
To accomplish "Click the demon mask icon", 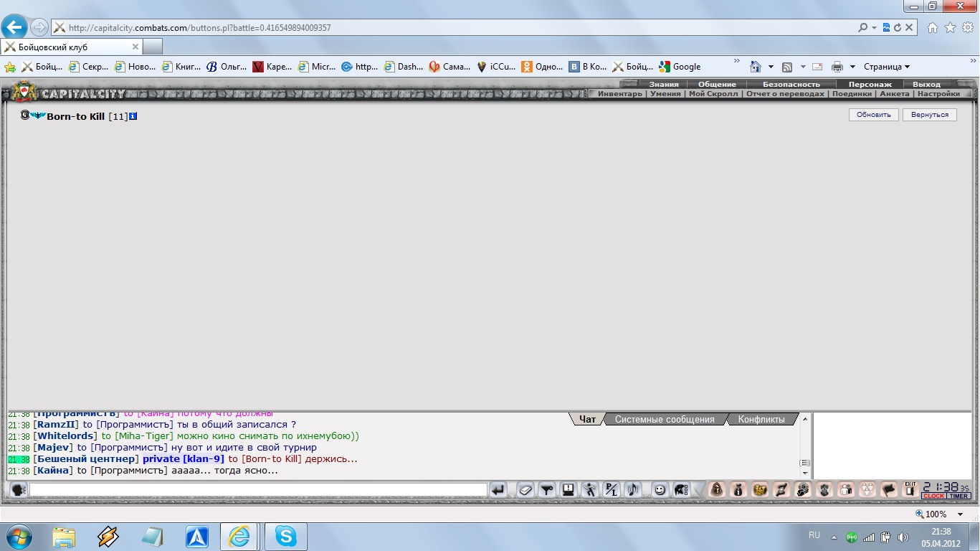I will 824,490.
